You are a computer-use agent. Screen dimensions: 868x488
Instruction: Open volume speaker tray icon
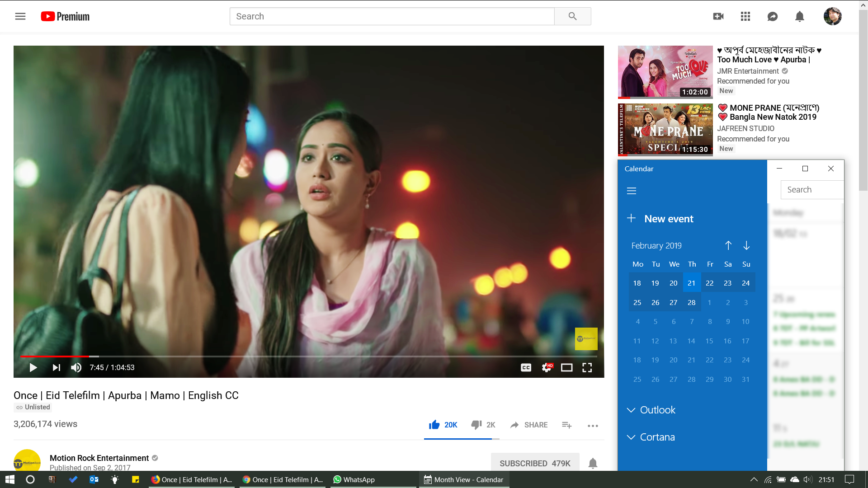pyautogui.click(x=808, y=479)
